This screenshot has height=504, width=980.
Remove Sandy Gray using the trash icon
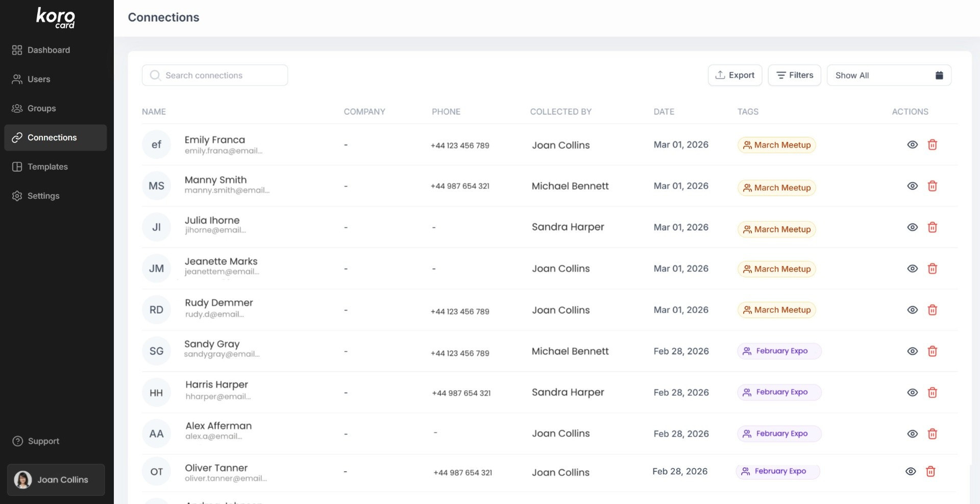tap(932, 351)
